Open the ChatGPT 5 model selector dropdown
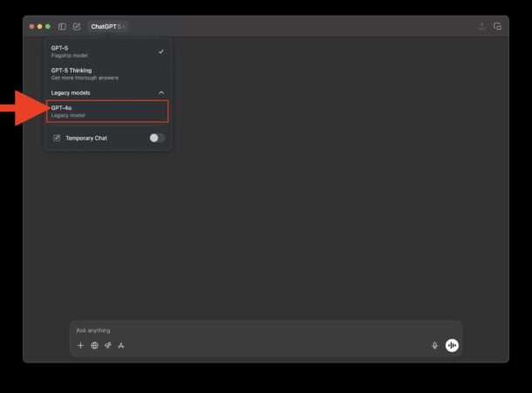 pos(108,26)
